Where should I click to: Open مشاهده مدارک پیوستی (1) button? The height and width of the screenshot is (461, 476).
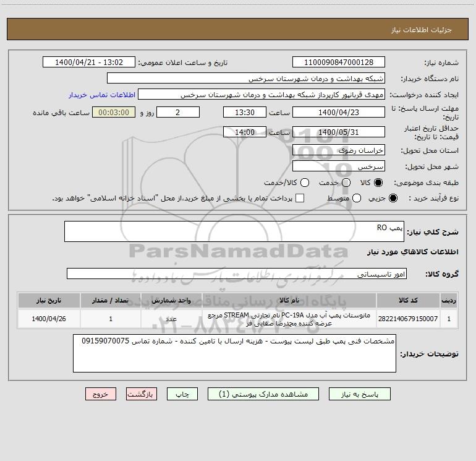(263, 394)
